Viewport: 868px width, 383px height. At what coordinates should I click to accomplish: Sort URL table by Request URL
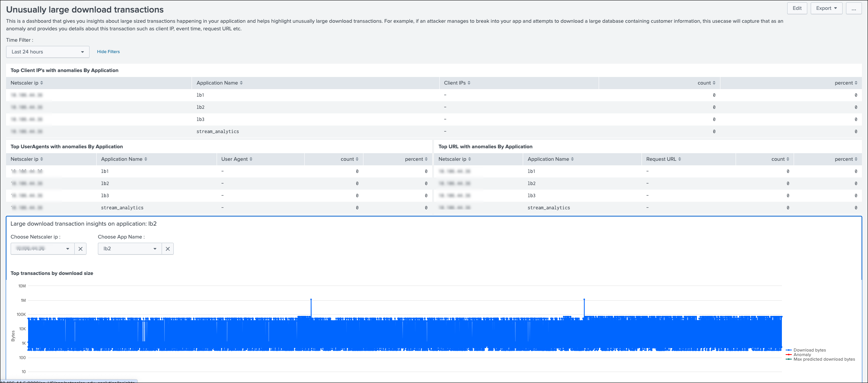click(664, 159)
